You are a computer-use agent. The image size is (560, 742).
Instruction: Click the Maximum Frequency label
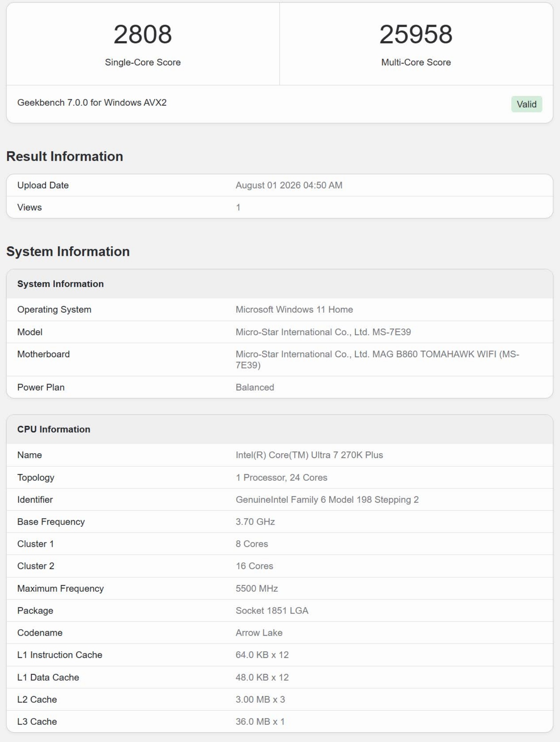60,588
